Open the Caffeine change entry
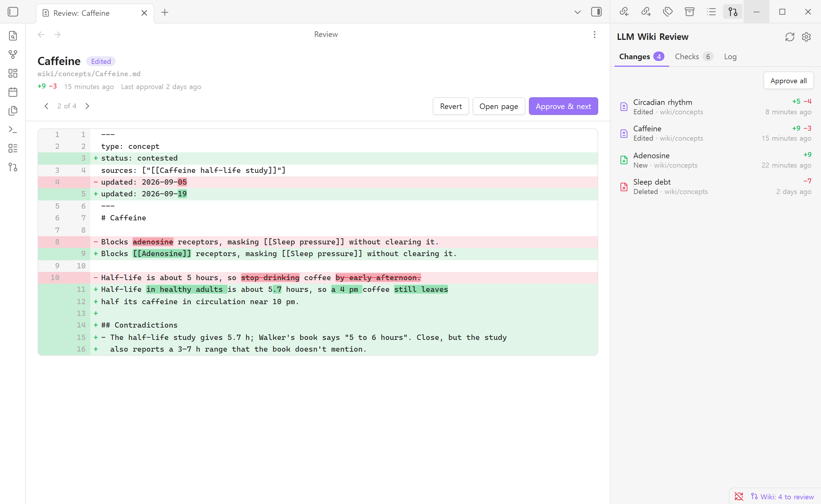 tap(715, 133)
